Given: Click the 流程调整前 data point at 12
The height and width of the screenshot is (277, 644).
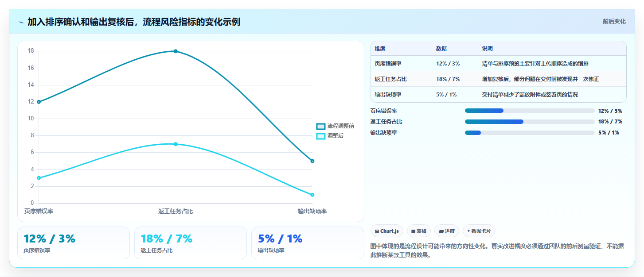Looking at the screenshot, I should pyautogui.click(x=39, y=102).
